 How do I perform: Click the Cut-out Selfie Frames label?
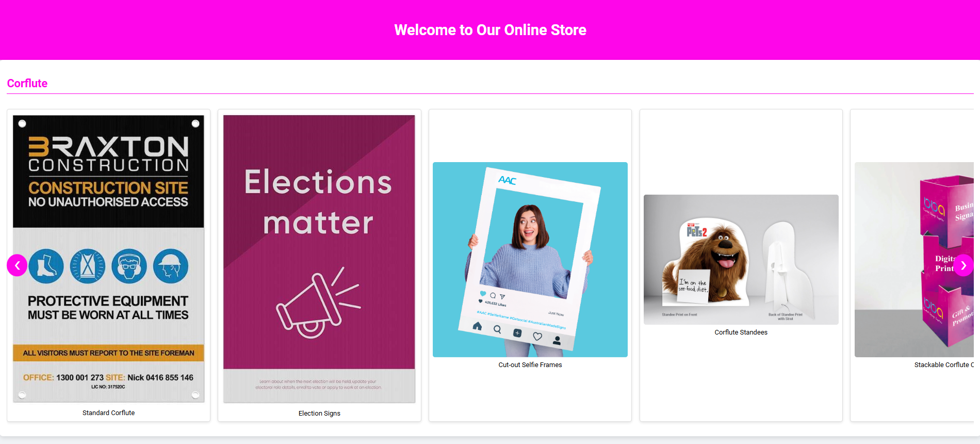530,365
